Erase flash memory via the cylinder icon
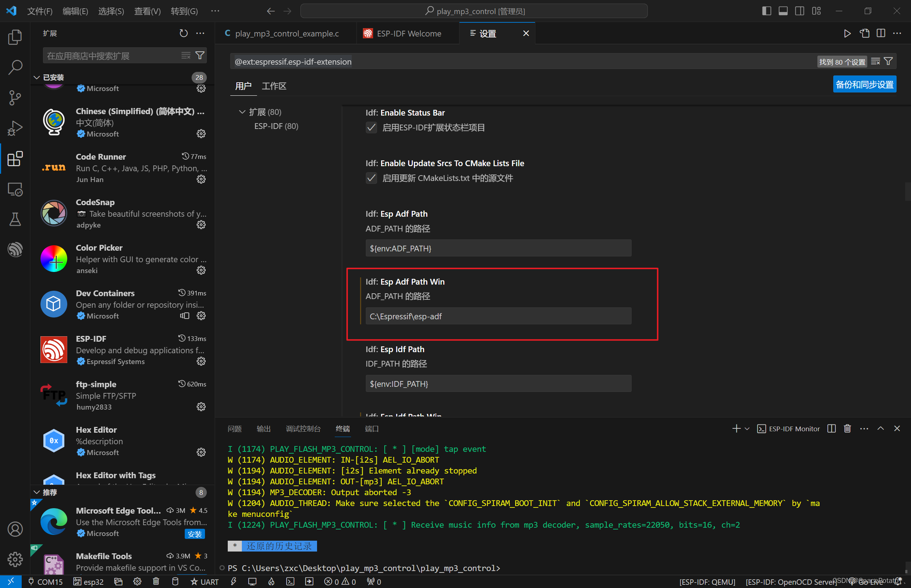Image resolution: width=911 pixels, height=588 pixels. pos(175,581)
